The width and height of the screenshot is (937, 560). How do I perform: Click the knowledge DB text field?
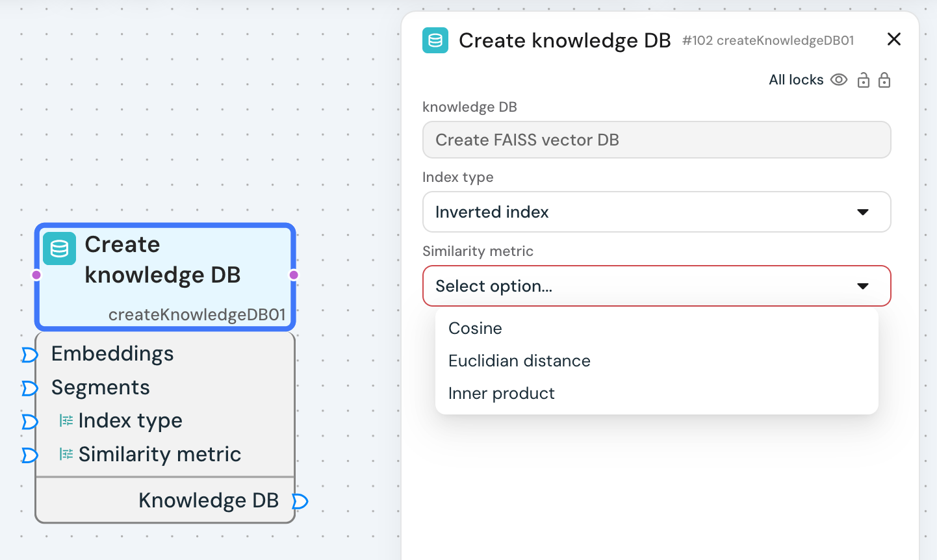point(656,140)
